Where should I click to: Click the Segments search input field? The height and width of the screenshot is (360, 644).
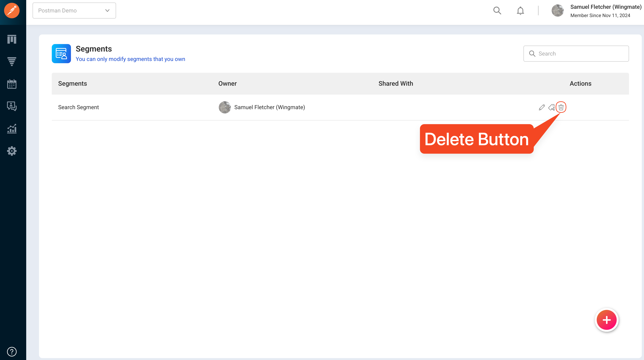[576, 53]
